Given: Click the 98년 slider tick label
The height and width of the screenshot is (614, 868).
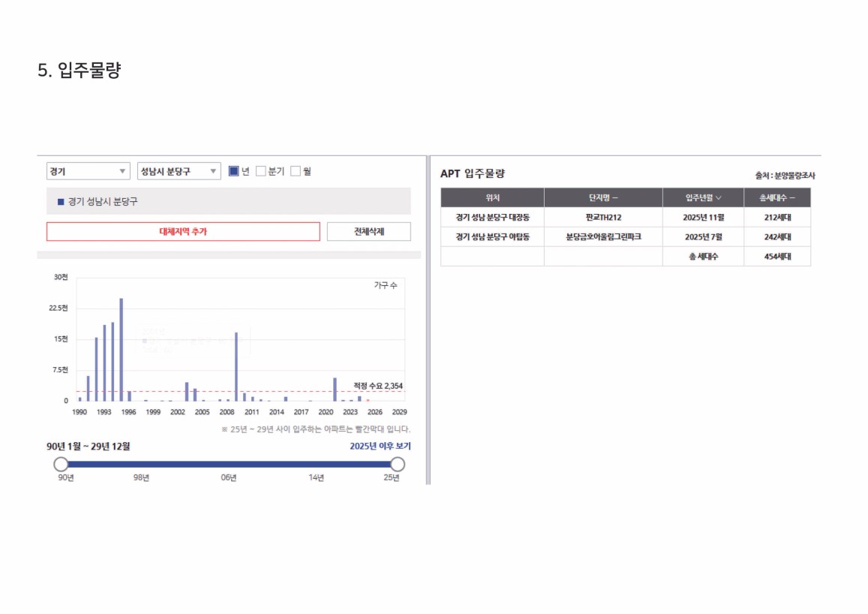Looking at the screenshot, I should pos(141,477).
